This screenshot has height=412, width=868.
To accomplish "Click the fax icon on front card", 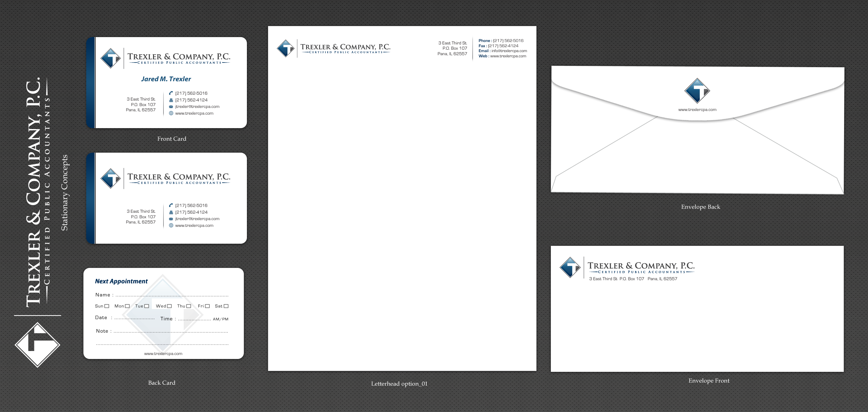I will 171,100.
